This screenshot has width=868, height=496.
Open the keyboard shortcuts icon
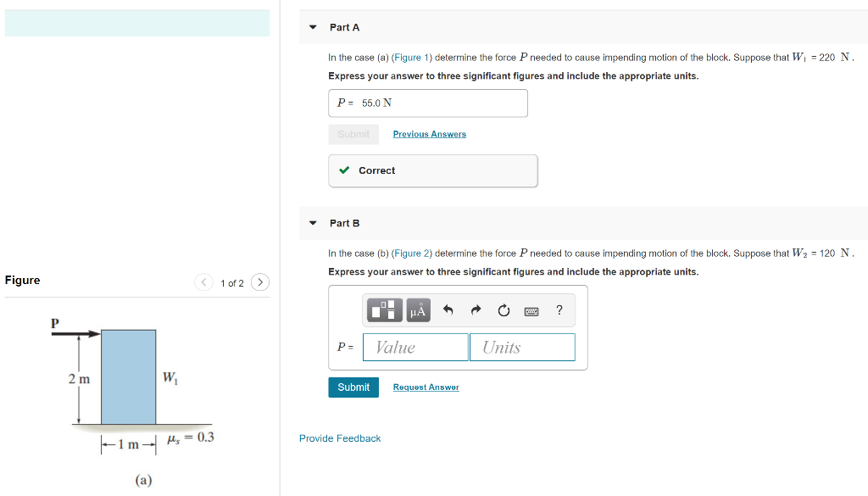[532, 310]
